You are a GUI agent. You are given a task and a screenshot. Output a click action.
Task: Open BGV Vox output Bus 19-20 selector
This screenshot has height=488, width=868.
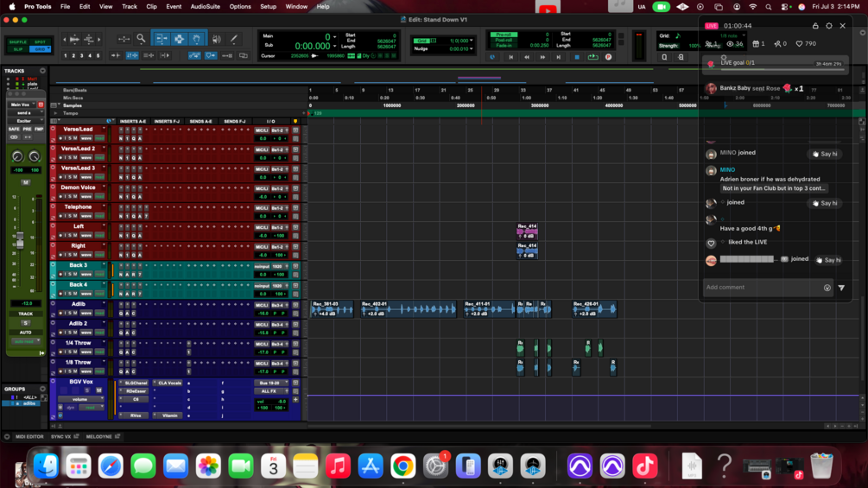click(x=271, y=383)
